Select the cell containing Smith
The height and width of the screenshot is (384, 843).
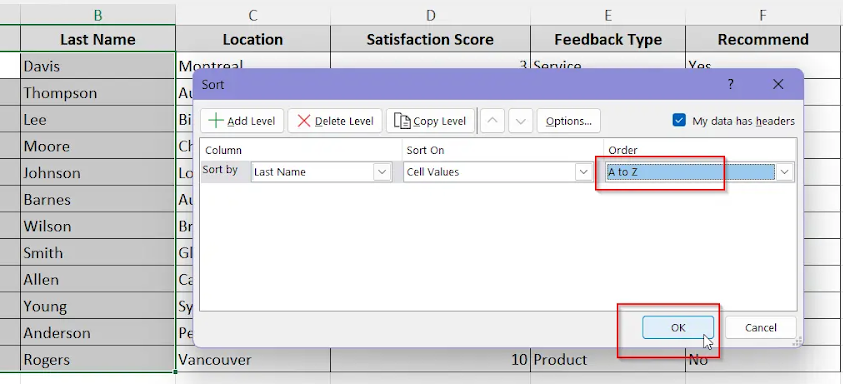click(98, 253)
